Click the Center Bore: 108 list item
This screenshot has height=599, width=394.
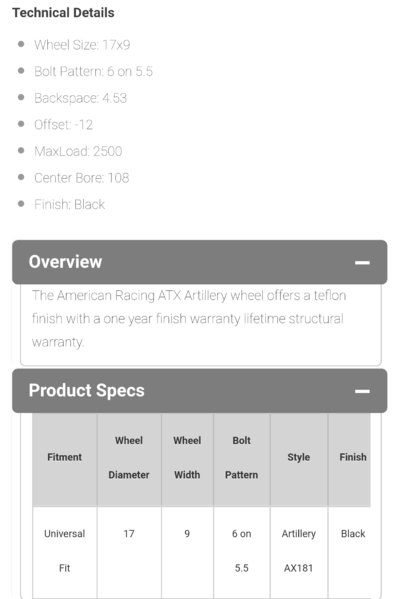click(x=82, y=178)
